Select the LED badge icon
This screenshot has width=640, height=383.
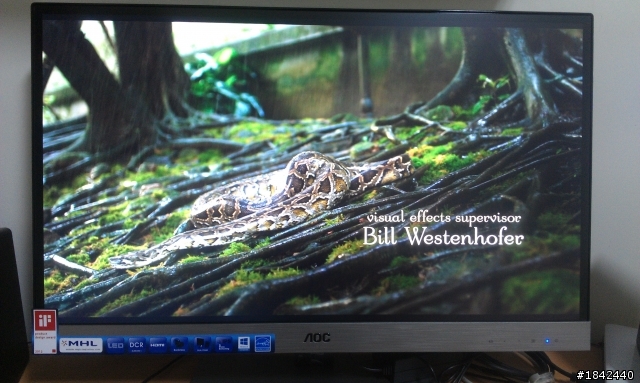[115, 345]
